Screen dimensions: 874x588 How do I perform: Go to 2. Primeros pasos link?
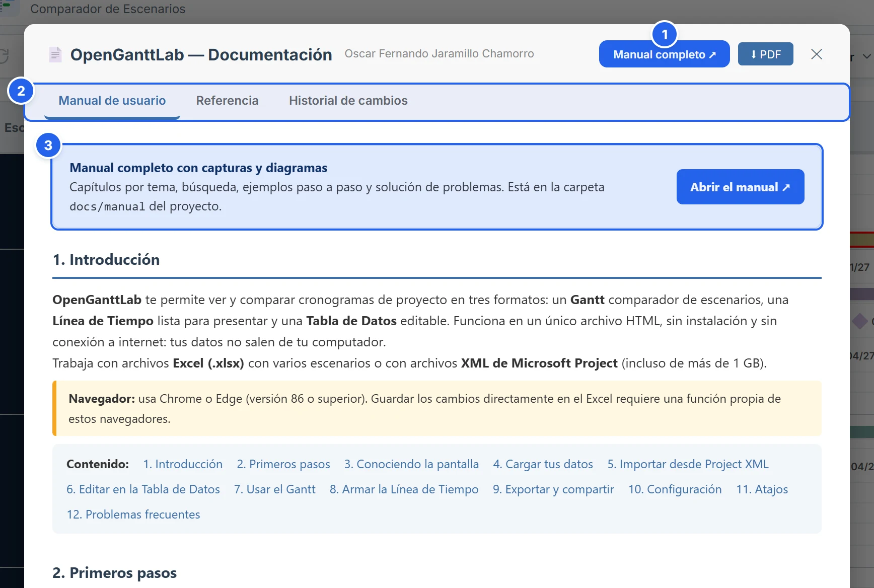click(x=283, y=464)
